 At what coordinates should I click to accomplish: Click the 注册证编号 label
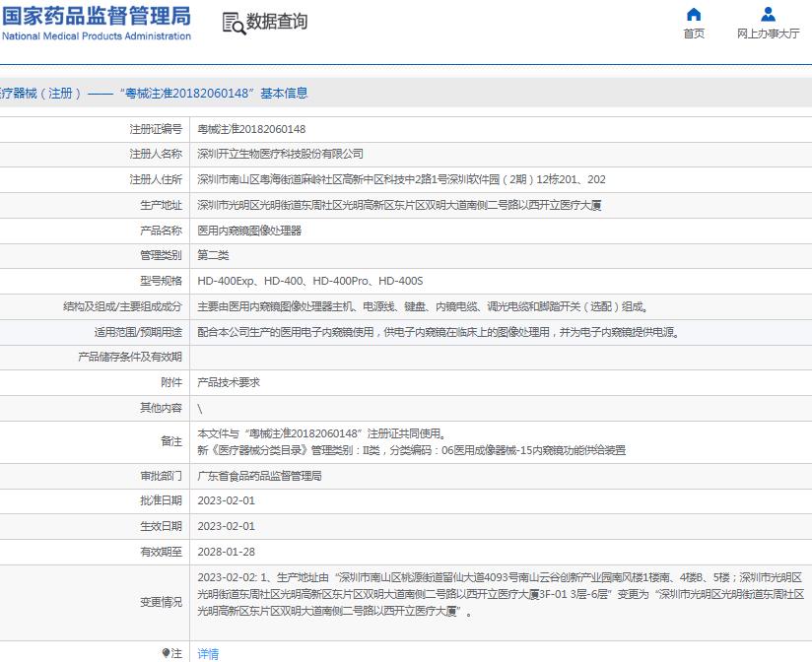pyautogui.click(x=156, y=129)
